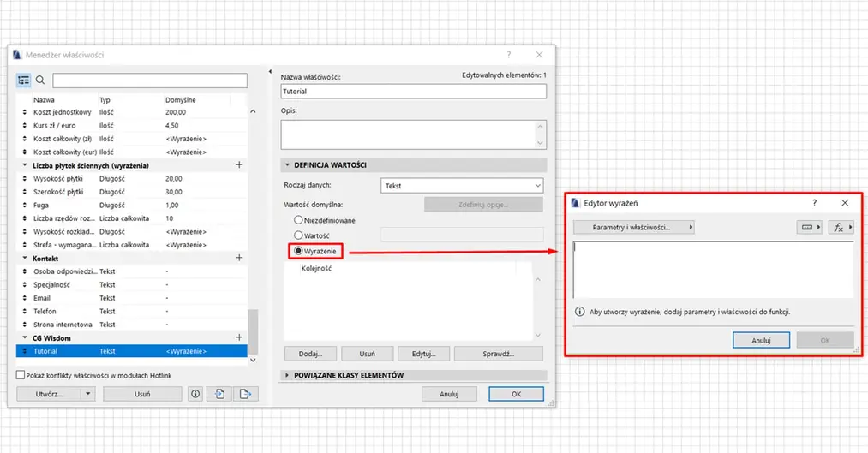Select the Szerokość płytki row
This screenshot has height=453, width=868.
click(132, 192)
